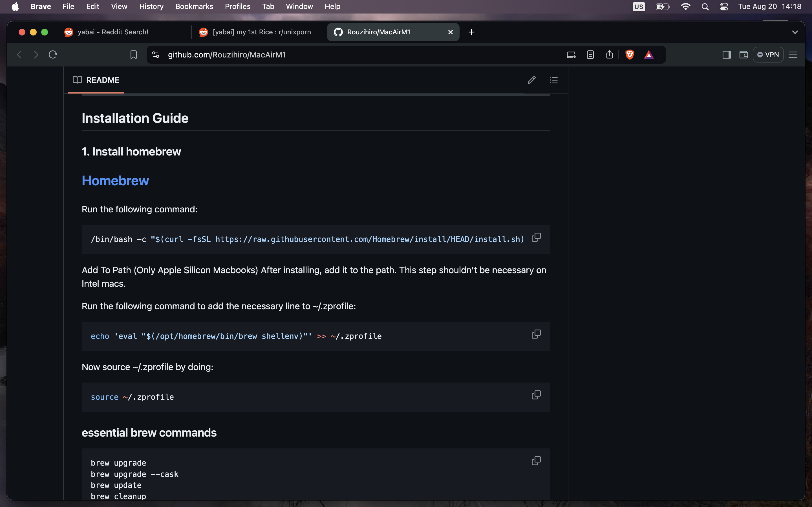Screen dimensions: 812x507
Task: Enable Brave Shields for github.com
Action: [x=629, y=54]
